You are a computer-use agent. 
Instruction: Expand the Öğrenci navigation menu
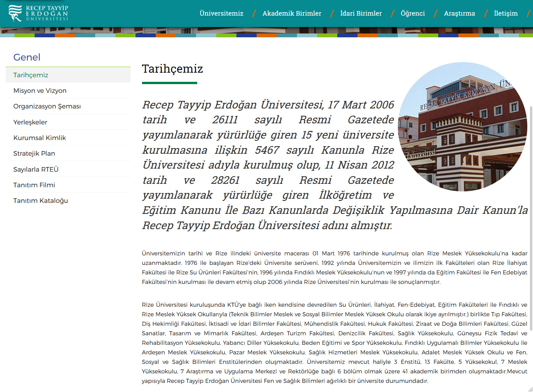click(x=412, y=13)
